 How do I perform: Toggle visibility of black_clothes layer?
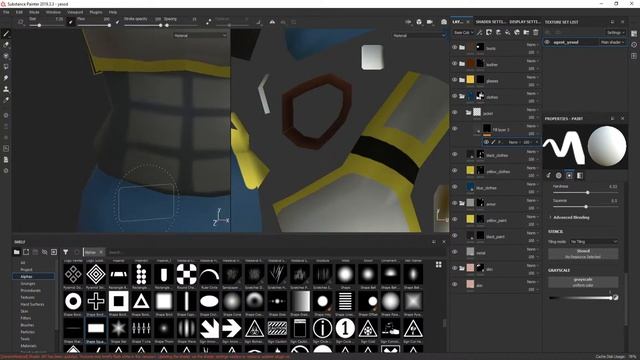(x=455, y=154)
